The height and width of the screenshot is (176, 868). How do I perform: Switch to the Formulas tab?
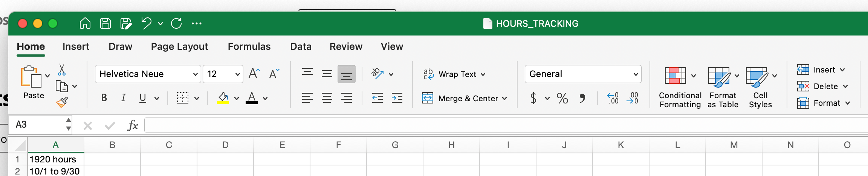tap(249, 46)
